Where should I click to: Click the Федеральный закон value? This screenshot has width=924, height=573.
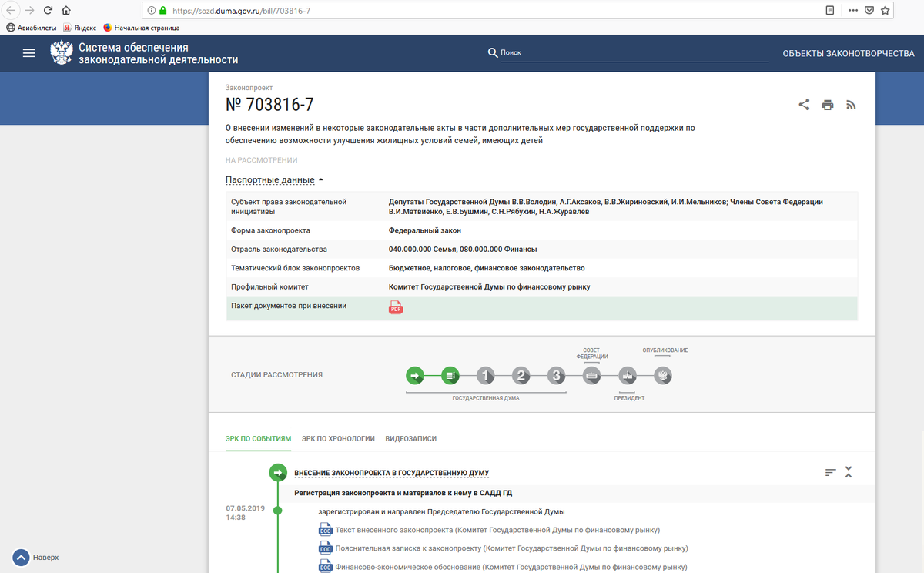[x=425, y=230]
